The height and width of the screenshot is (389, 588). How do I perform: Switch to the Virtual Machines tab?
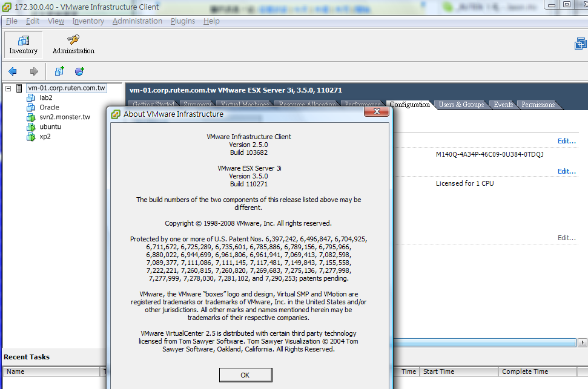(245, 104)
